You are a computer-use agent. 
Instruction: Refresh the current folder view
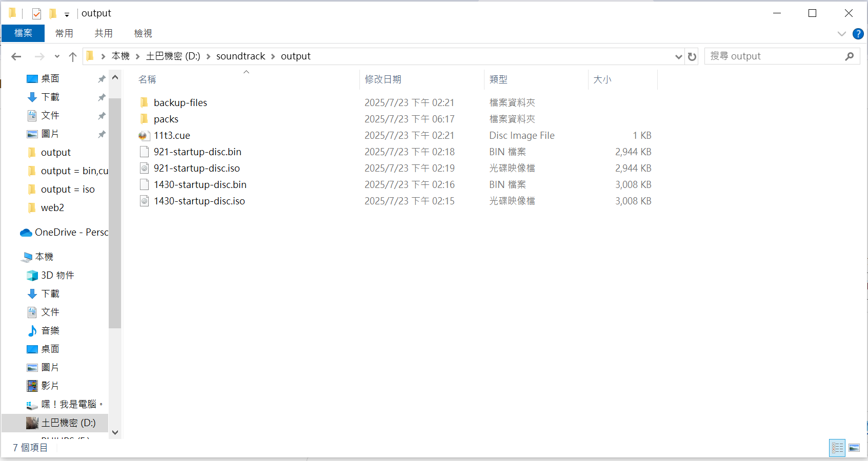(692, 56)
